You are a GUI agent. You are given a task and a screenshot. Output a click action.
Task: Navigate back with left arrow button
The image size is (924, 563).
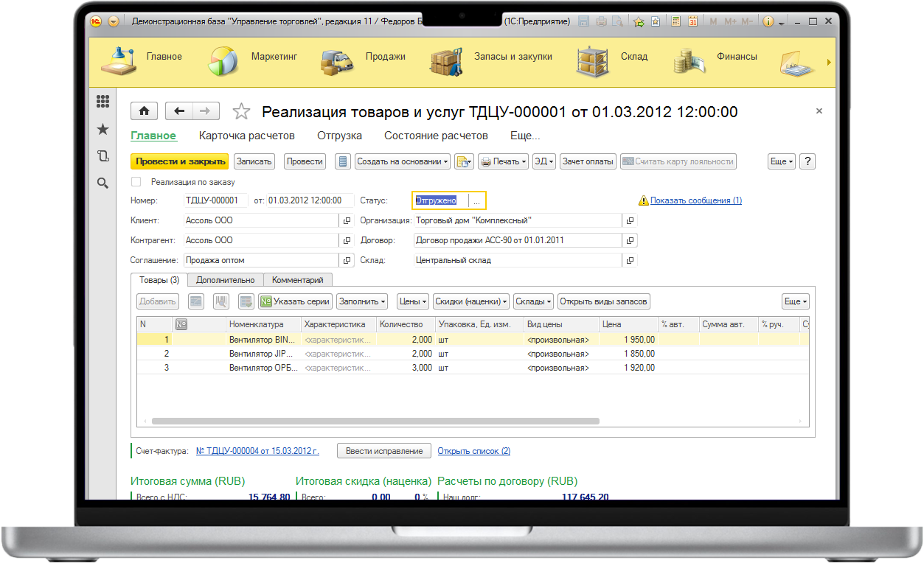click(179, 111)
